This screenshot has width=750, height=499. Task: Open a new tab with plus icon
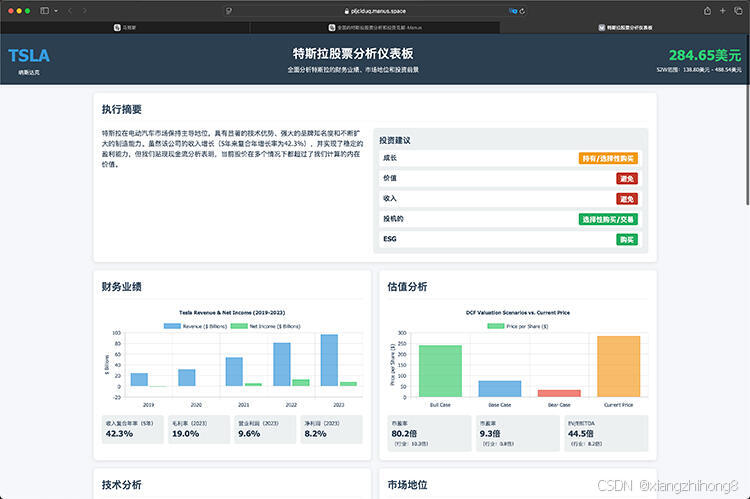[723, 11]
